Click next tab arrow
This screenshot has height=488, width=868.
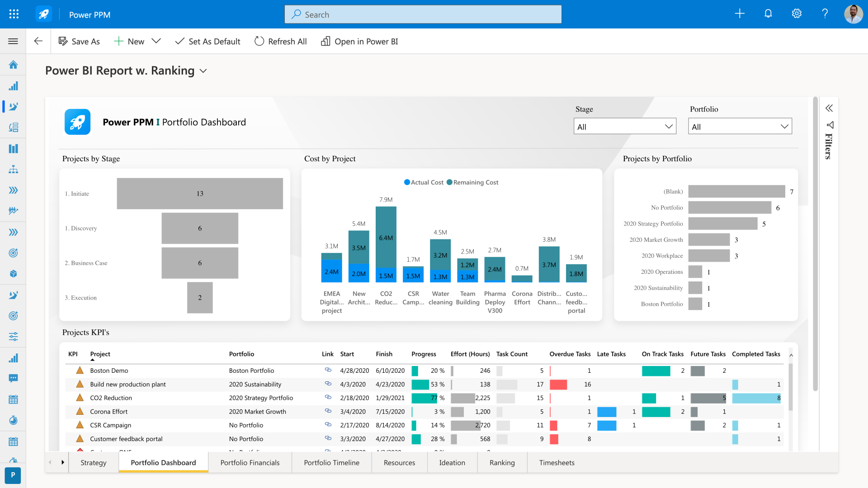63,462
